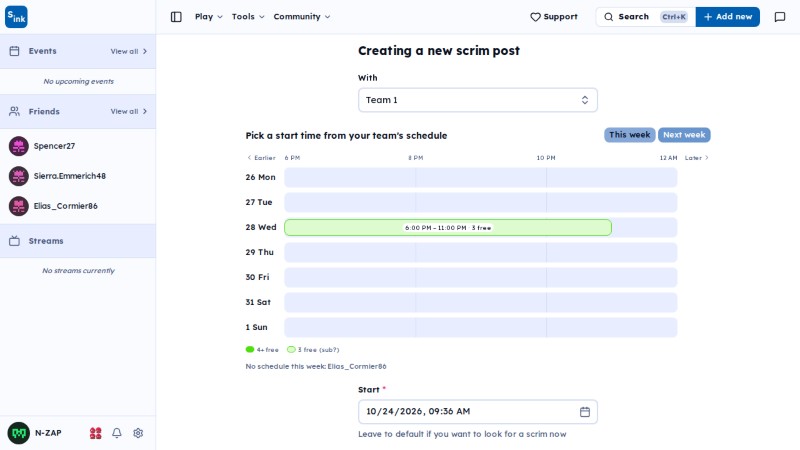Click the 27 Tue schedule row
This screenshot has height=450, width=800.
[481, 203]
